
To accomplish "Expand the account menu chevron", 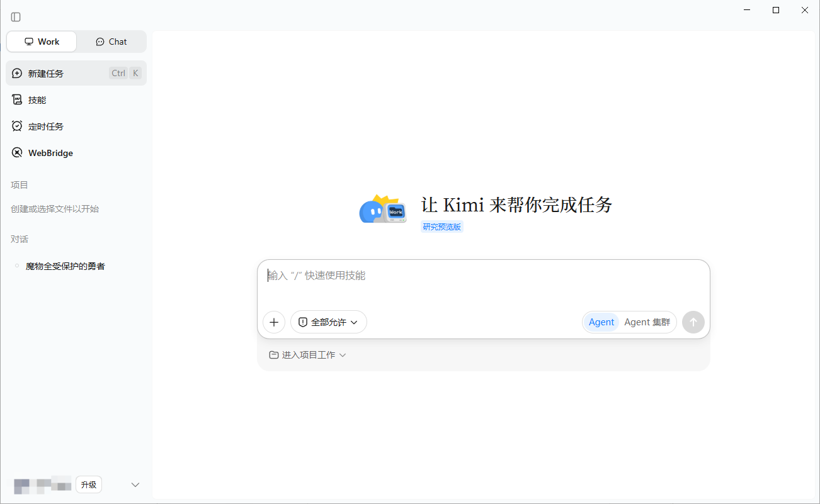I will (135, 484).
